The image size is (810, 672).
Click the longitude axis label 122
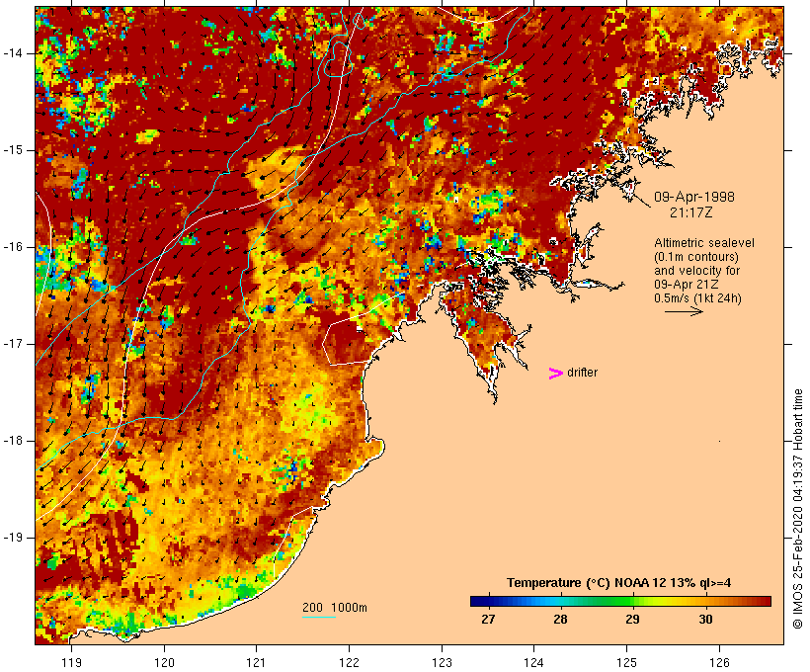coord(350,662)
